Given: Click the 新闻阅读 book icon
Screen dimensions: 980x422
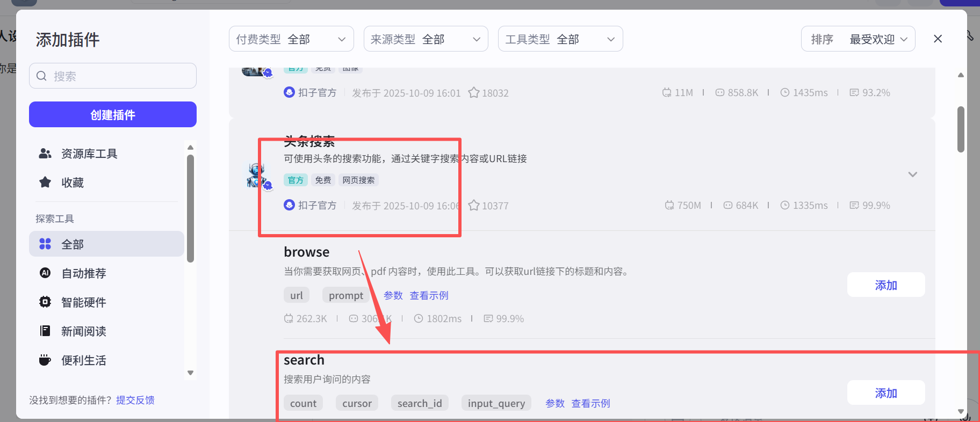Looking at the screenshot, I should [x=45, y=331].
